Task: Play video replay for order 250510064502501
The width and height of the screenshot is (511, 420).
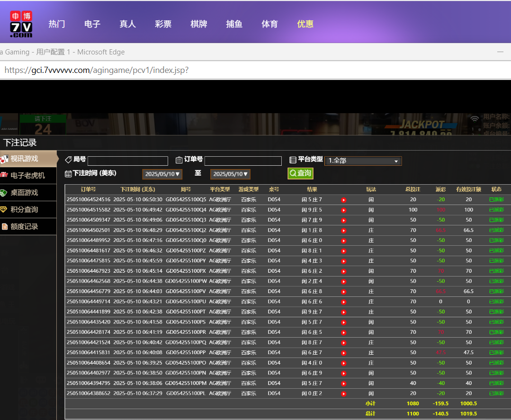Action: tap(343, 231)
